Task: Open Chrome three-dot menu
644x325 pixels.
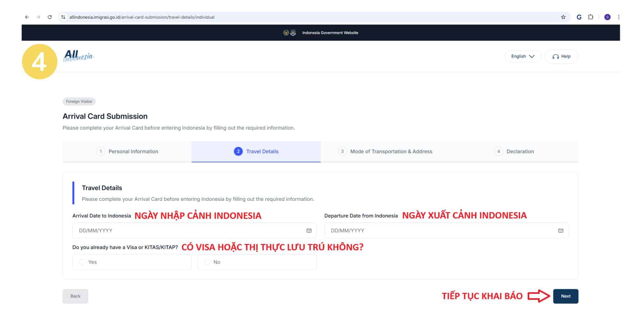Action: tap(619, 17)
